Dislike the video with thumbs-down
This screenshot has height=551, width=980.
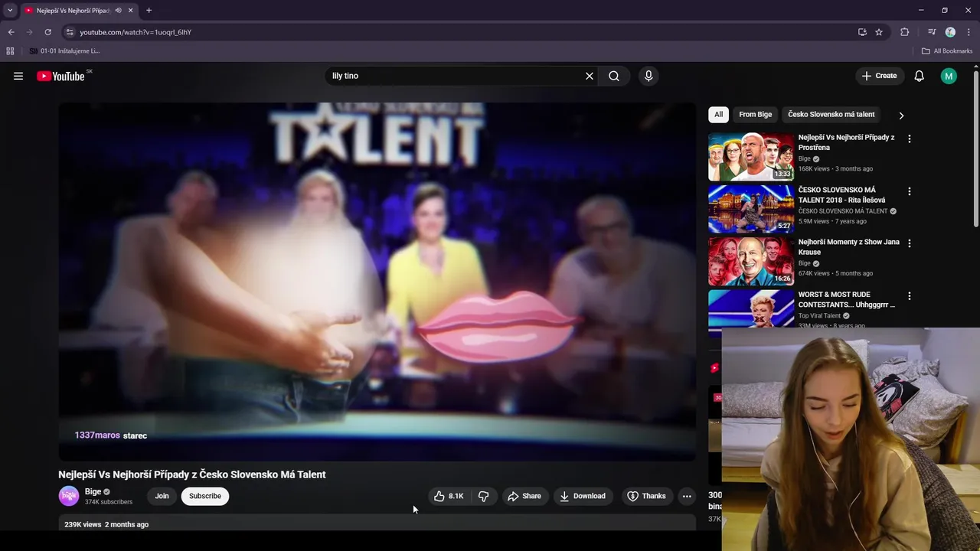[483, 496]
